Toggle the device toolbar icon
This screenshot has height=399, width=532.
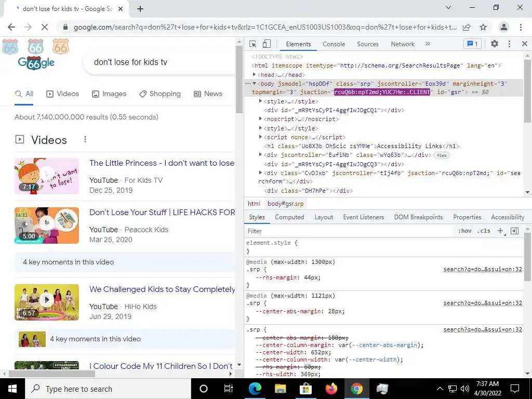pyautogui.click(x=267, y=44)
